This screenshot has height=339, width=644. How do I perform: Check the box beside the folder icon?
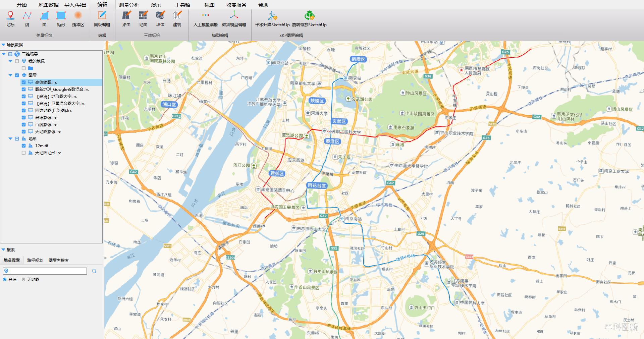click(23, 68)
